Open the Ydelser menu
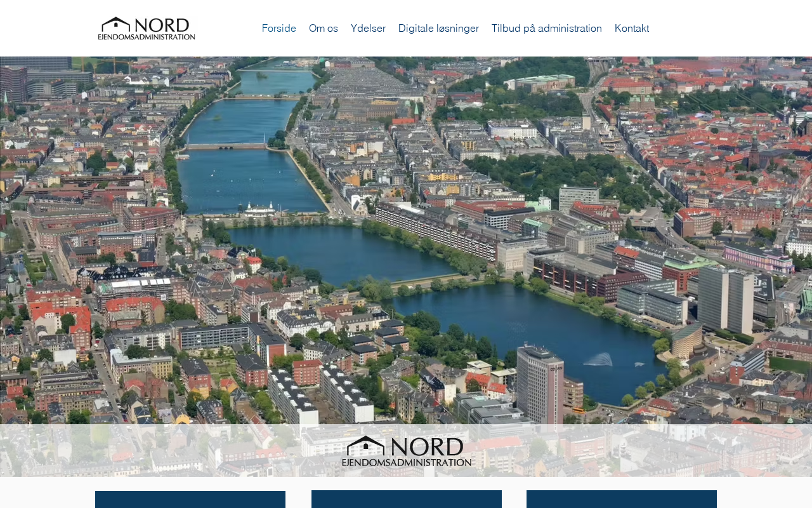Screen dimensions: 812x508 click(x=368, y=28)
